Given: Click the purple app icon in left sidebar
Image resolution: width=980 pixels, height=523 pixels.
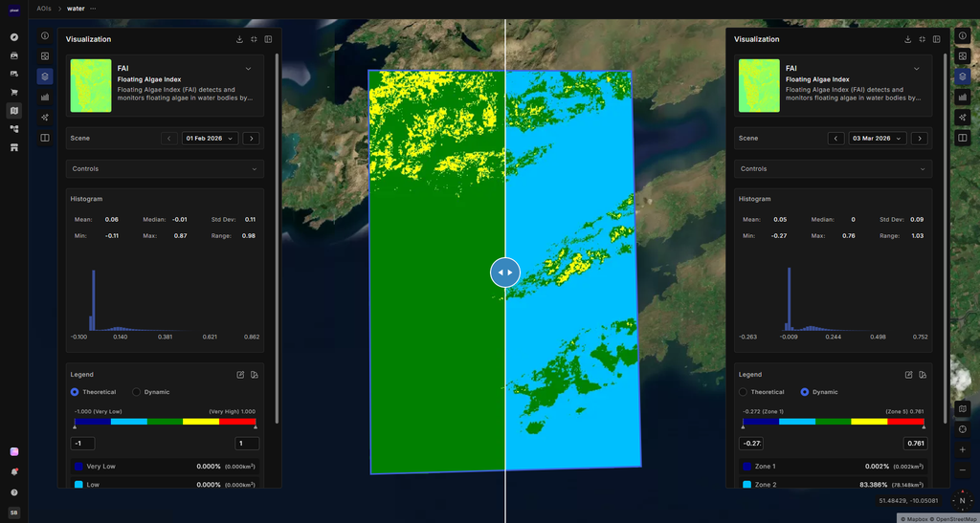Looking at the screenshot, I should point(13,452).
